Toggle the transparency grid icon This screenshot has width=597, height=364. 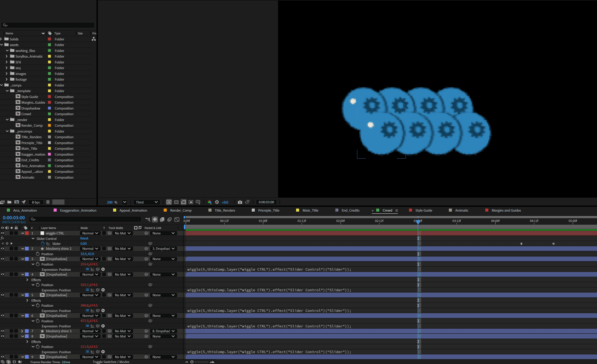tap(176, 202)
